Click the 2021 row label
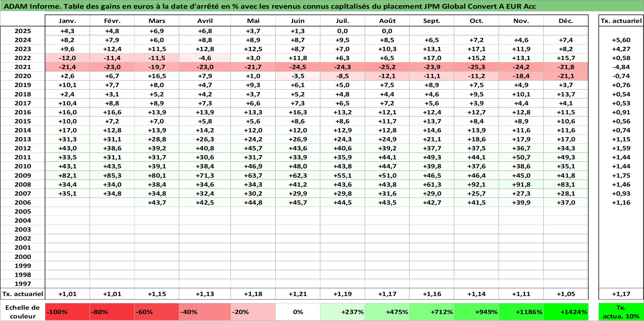The height and width of the screenshot is (321, 644). [23, 67]
